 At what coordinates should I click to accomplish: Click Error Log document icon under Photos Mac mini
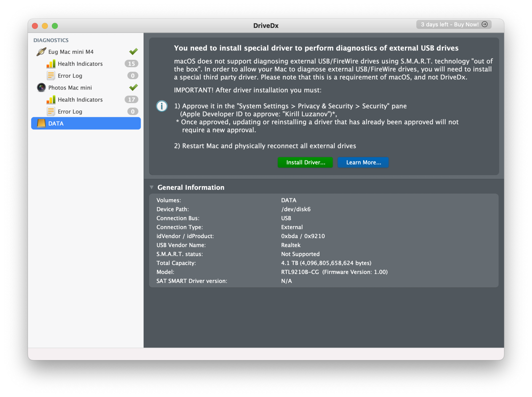point(51,112)
